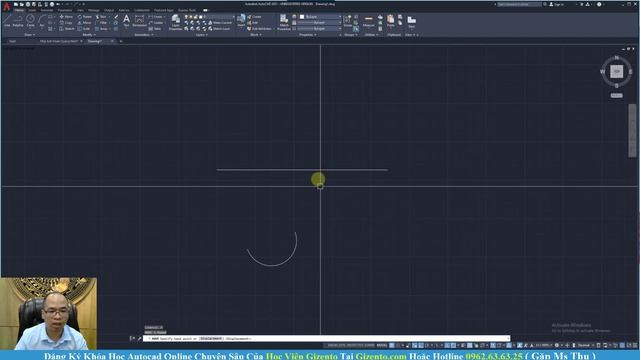
Task: Open the Annotate ribbon tab
Action: click(47, 10)
